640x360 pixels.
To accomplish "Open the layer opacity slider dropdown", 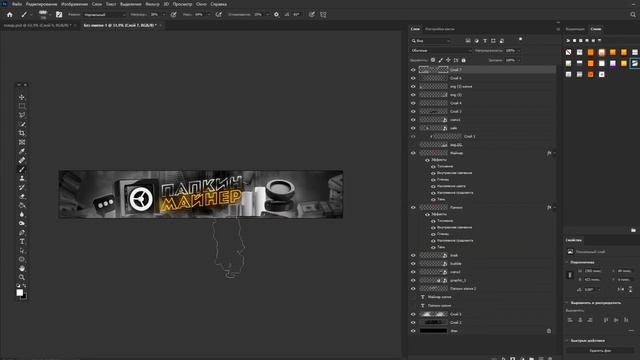I will pos(519,51).
